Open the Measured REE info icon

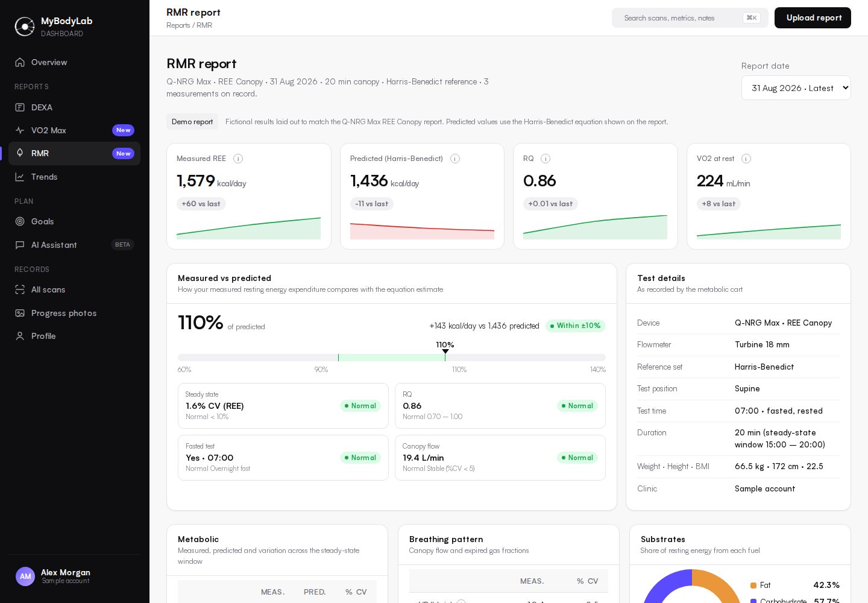238,159
